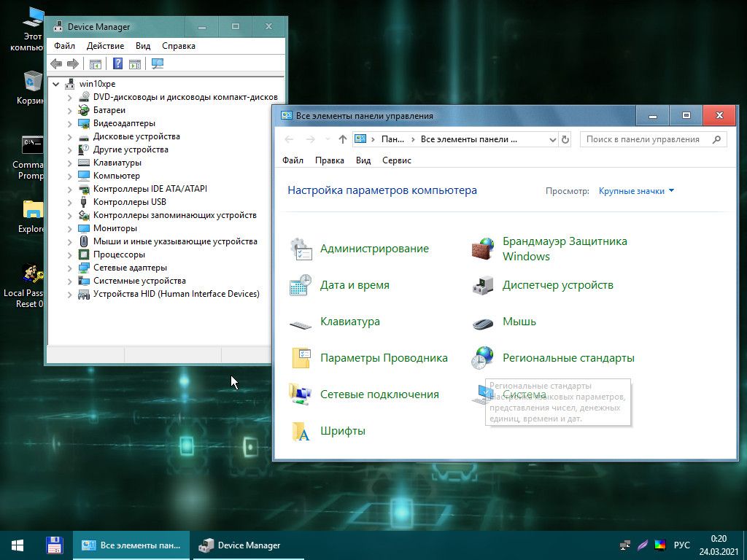This screenshot has width=747, height=560.
Task: Open address bar history dropdown arrow
Action: point(551,139)
